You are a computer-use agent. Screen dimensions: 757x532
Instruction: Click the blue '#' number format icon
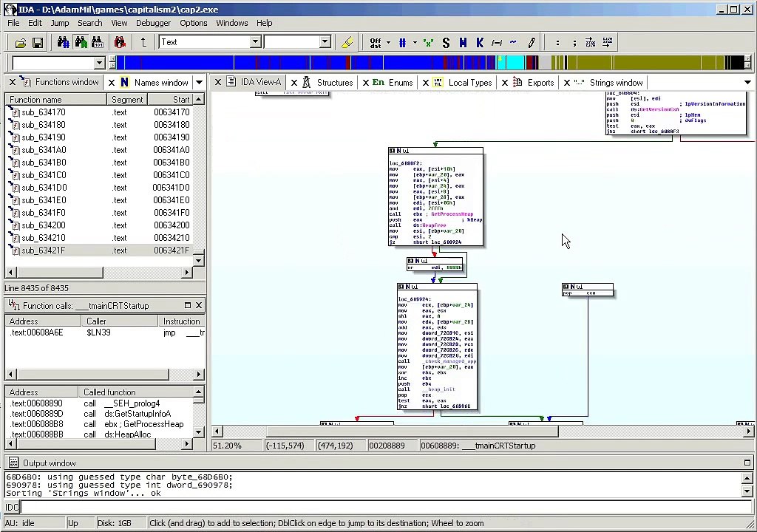(402, 43)
